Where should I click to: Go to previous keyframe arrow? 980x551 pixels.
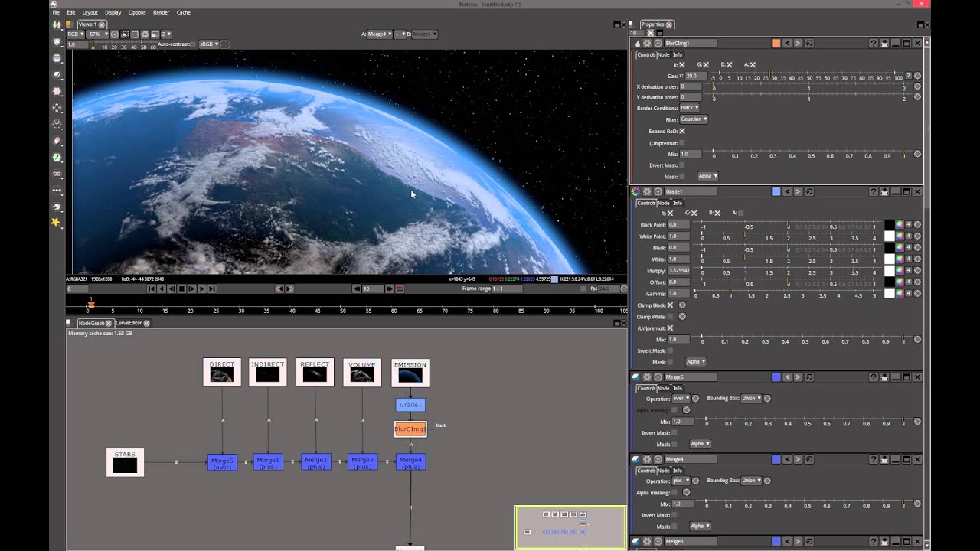(x=279, y=289)
